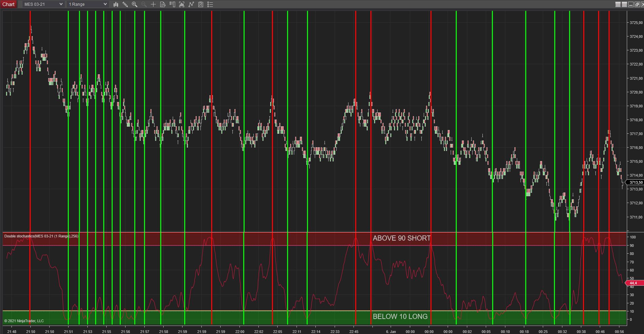644x334 pixels.
Task: Click the 3713,50 current price marker
Action: (x=635, y=182)
